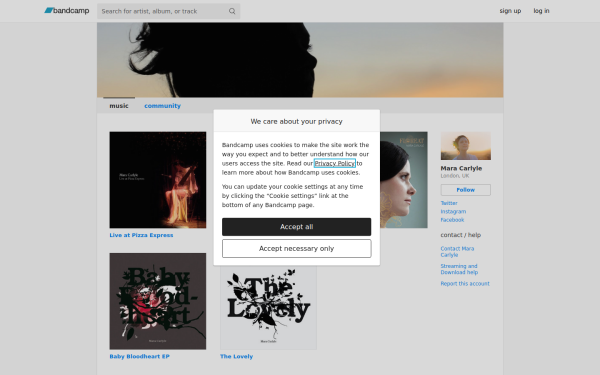Open the Floreat album cover with woman's profile
The width and height of the screenshot is (600, 375).
click(x=404, y=180)
